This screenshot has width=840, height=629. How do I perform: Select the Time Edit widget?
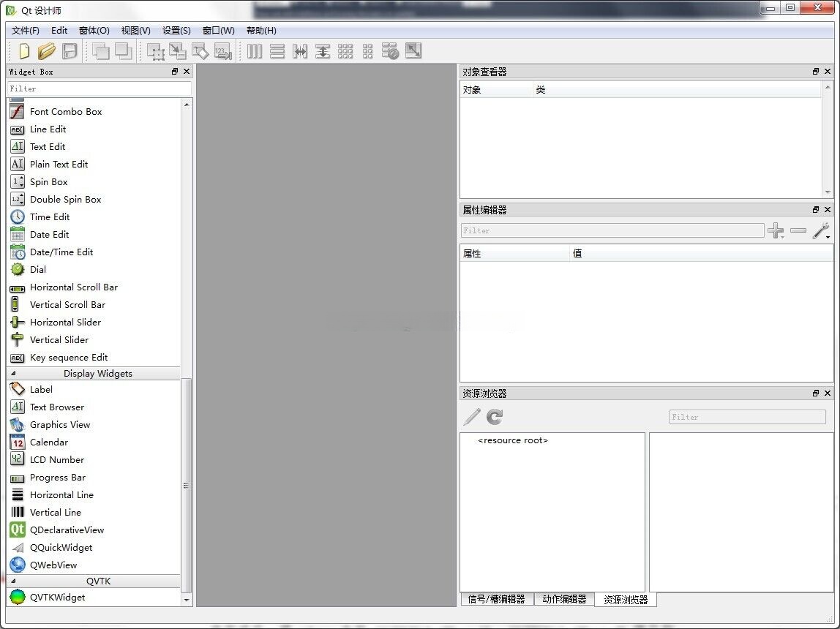(94, 216)
